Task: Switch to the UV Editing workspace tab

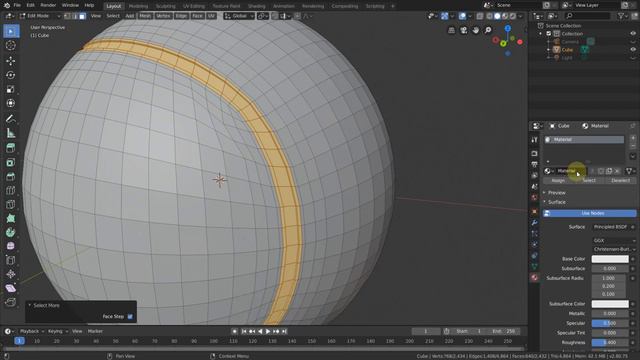Action: (193, 6)
